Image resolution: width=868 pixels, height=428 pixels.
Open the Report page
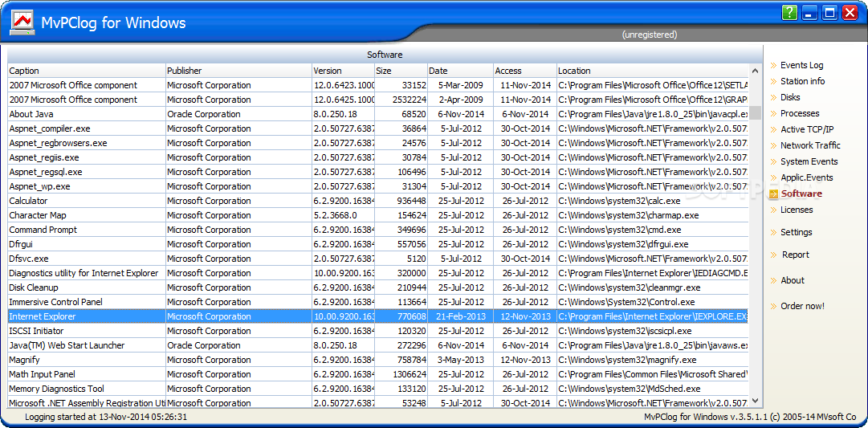[796, 255]
